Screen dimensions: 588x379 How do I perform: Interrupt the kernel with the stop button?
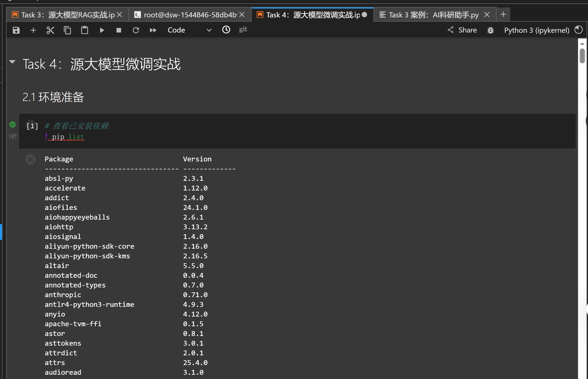(119, 30)
